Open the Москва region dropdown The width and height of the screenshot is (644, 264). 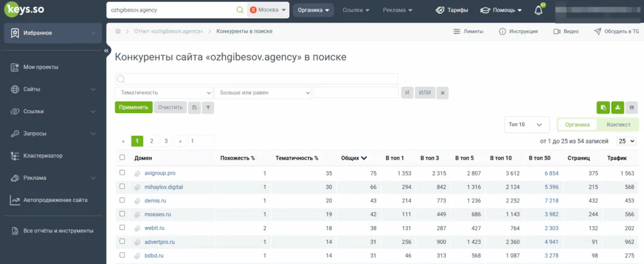[268, 10]
